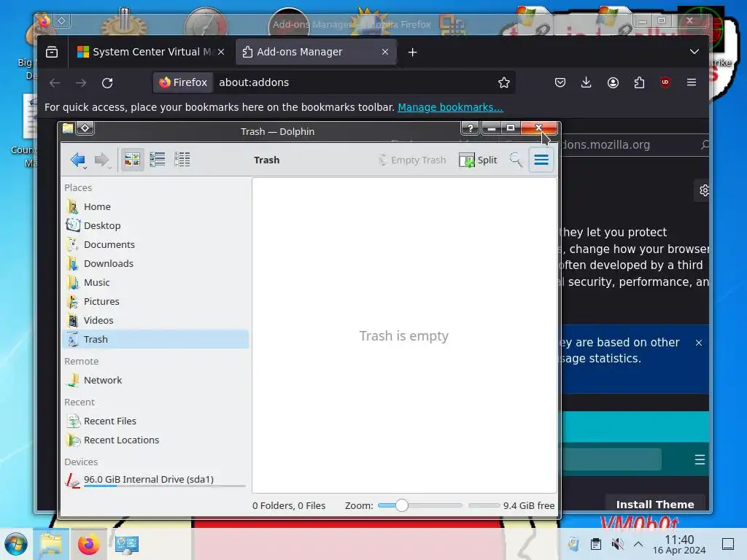
Task: Open Videos folder from Places
Action: (155, 321)
